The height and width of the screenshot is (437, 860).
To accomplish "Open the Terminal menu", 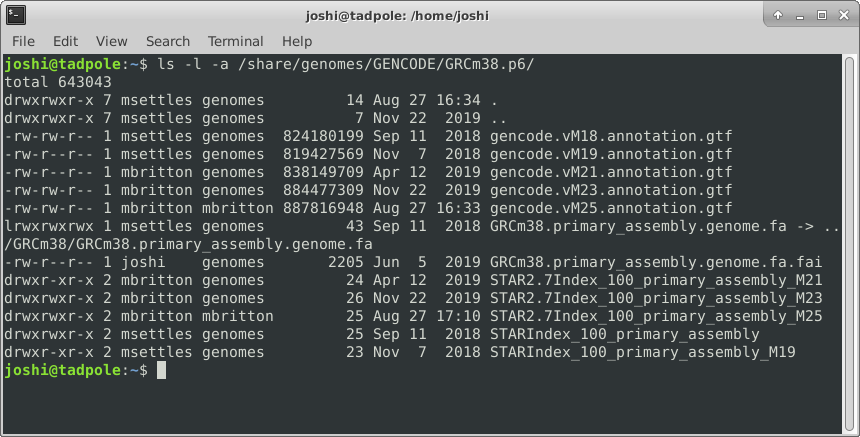I will pos(235,41).
